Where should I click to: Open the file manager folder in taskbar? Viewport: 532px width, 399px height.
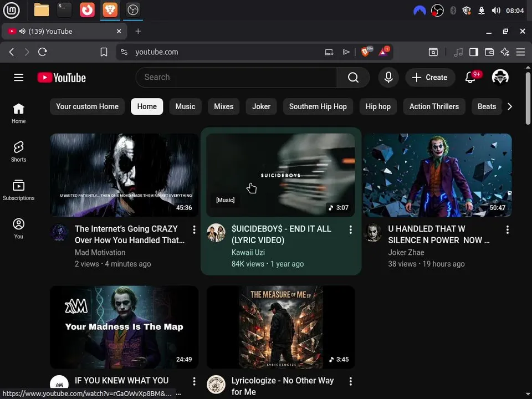42,10
